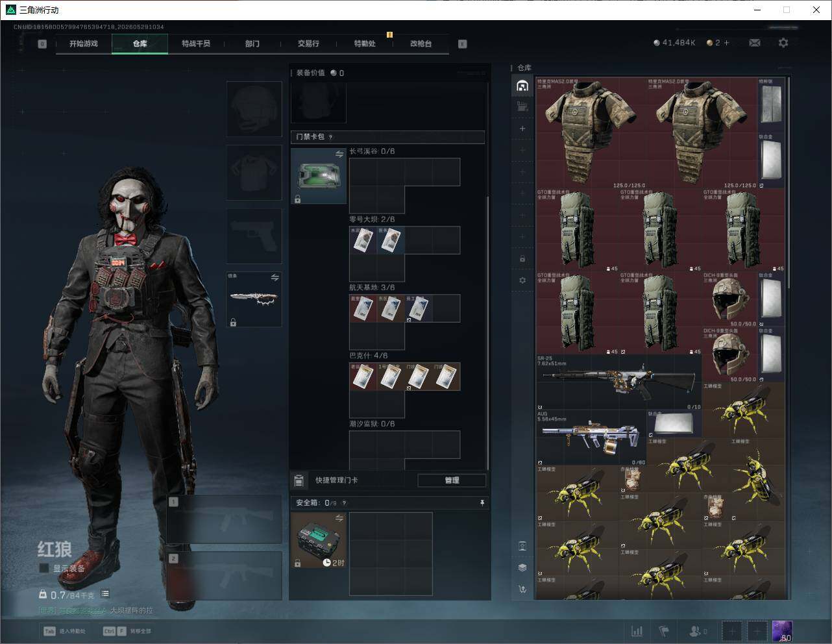This screenshot has width=832, height=644.
Task: Click the 航天基地: 3/6 keycard label
Action: click(x=372, y=288)
